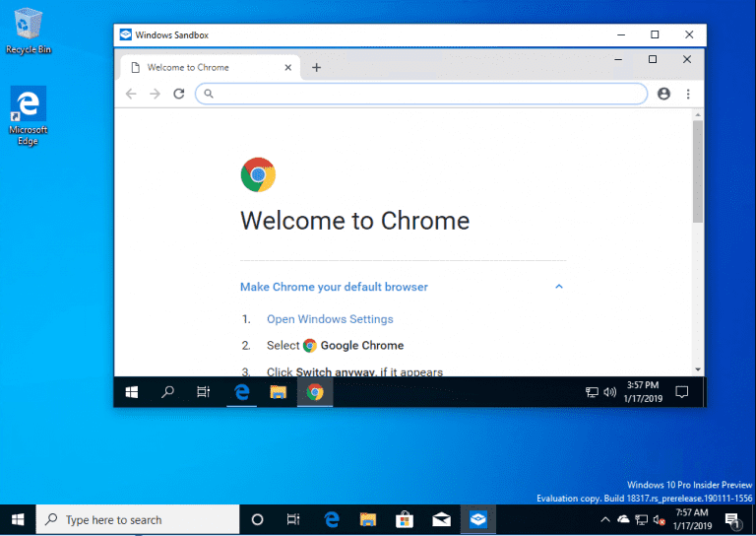Viewport: 756px width, 536px height.
Task: Click the Chrome back arrow
Action: 131,94
